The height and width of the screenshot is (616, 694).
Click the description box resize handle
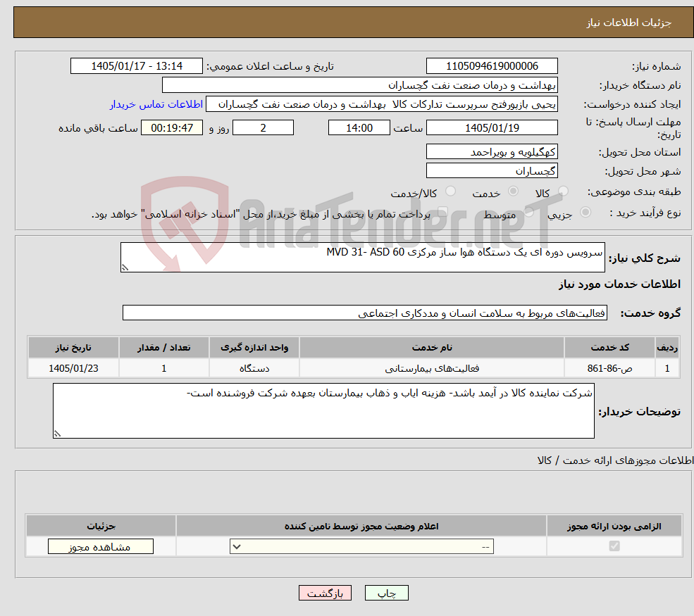point(125,268)
